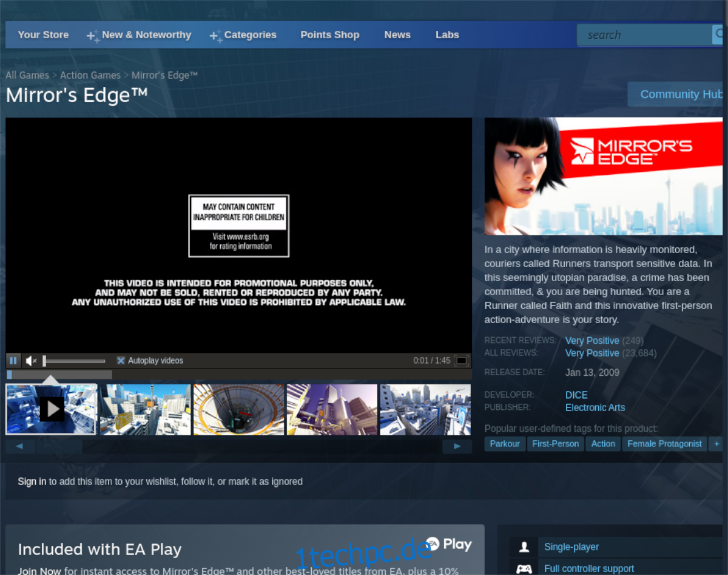Adjust the video volume slider
This screenshot has width=728, height=575.
[x=74, y=361]
